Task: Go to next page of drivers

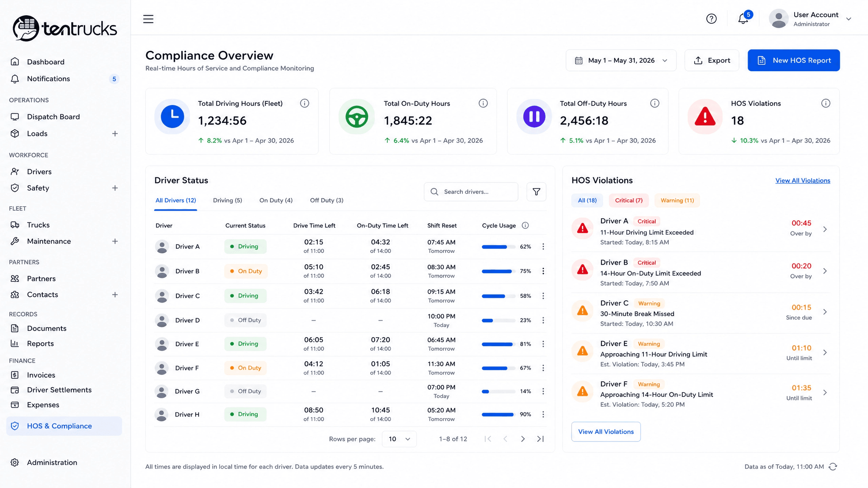Action: (x=523, y=439)
